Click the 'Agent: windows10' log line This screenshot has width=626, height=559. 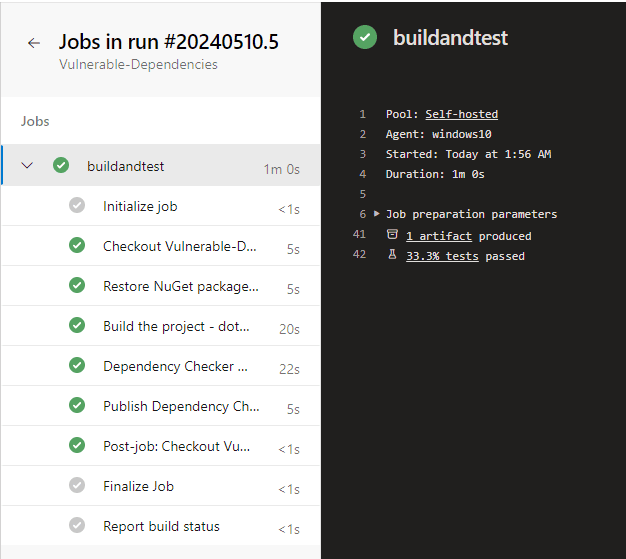click(438, 134)
